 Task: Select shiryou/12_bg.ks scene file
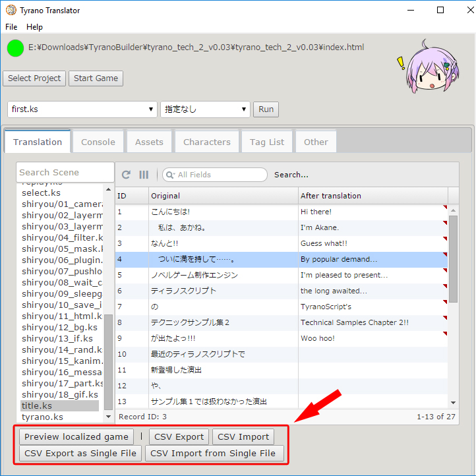(x=59, y=327)
